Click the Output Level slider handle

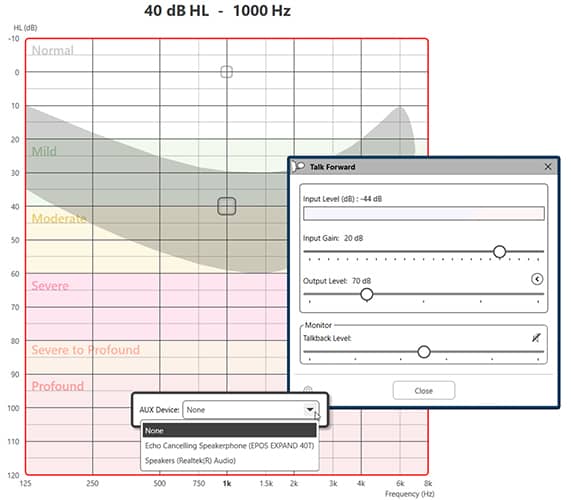[x=367, y=294]
